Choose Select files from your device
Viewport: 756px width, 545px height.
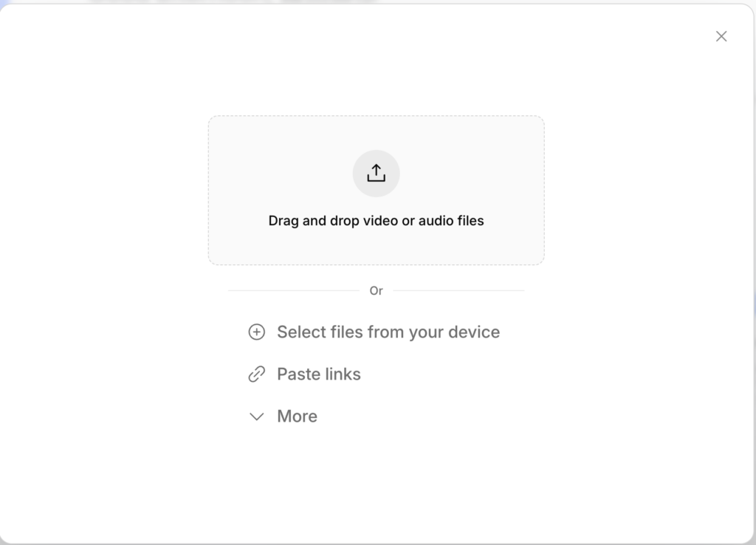pyautogui.click(x=374, y=332)
